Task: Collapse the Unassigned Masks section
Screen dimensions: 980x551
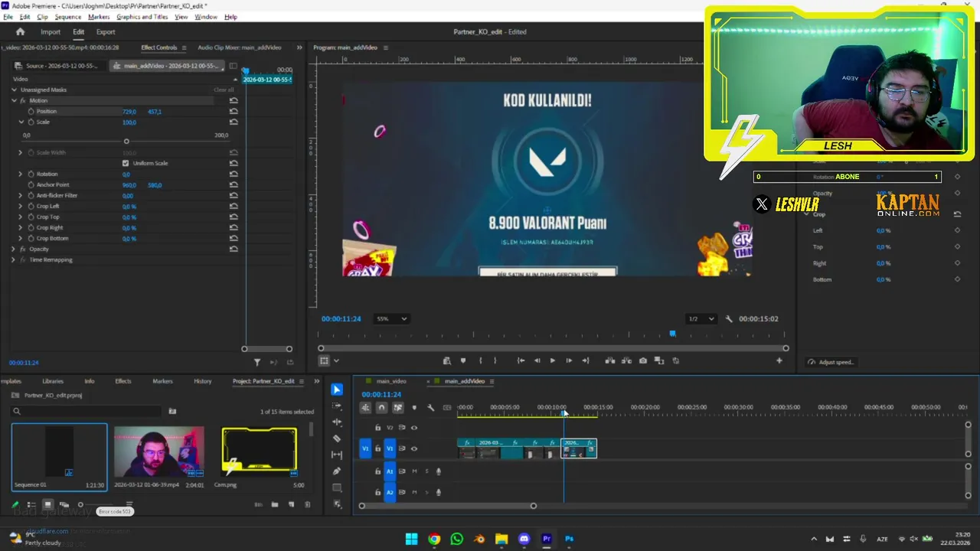Action: pyautogui.click(x=14, y=90)
